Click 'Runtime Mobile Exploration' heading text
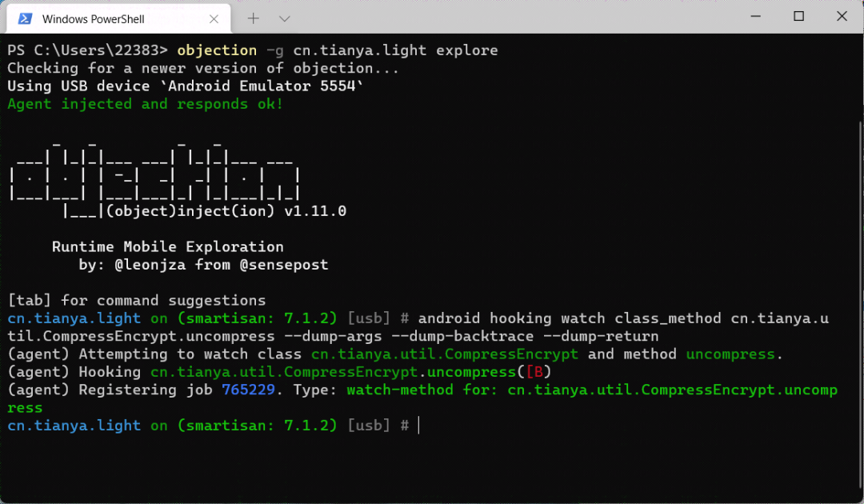 pos(167,246)
